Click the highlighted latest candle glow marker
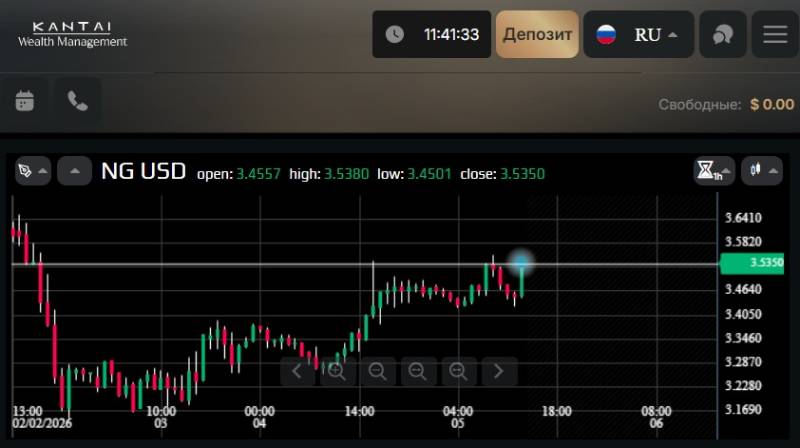 521,263
